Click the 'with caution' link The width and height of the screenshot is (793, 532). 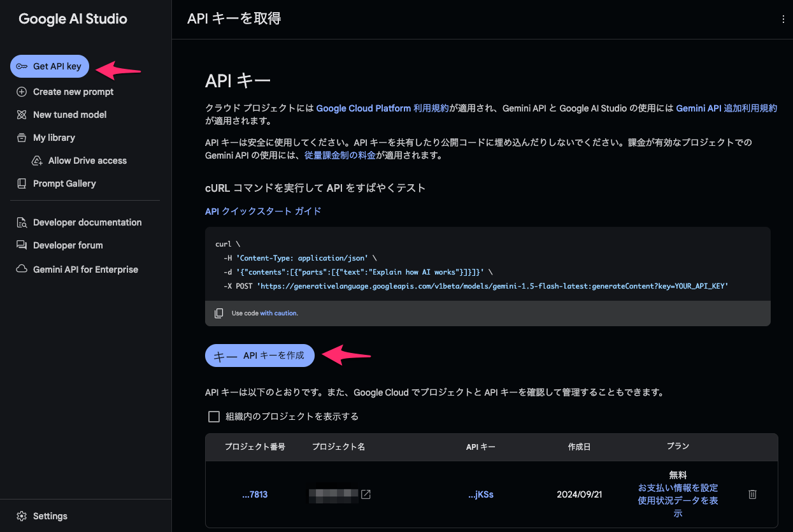(x=278, y=313)
